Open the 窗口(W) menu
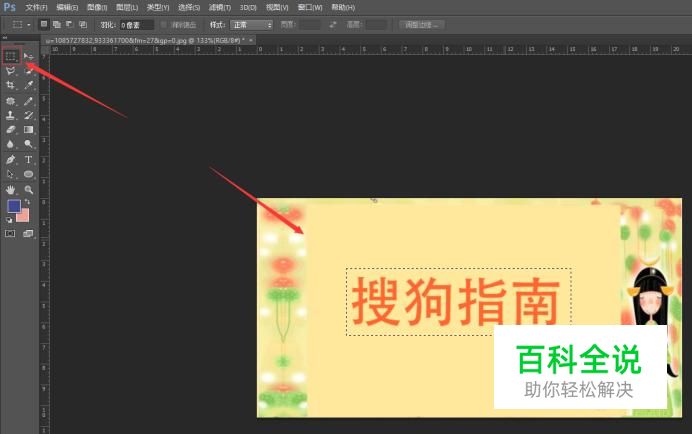This screenshot has height=434, width=692. tap(310, 8)
